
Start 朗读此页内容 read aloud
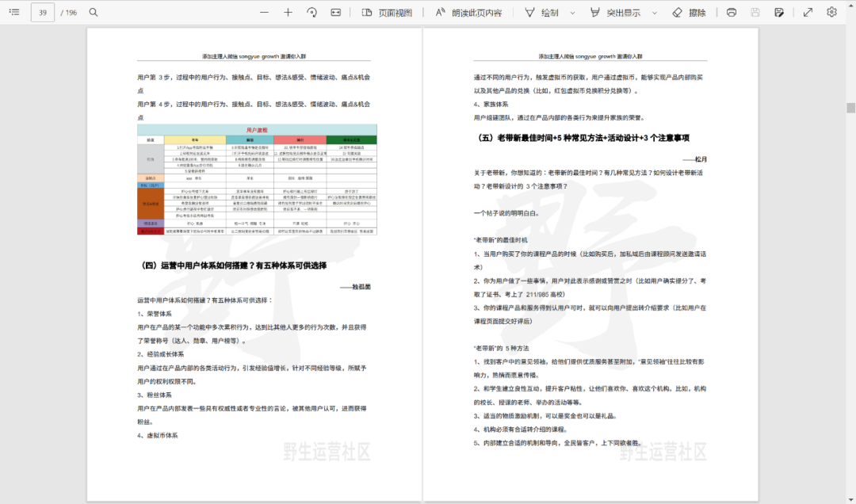click(468, 13)
